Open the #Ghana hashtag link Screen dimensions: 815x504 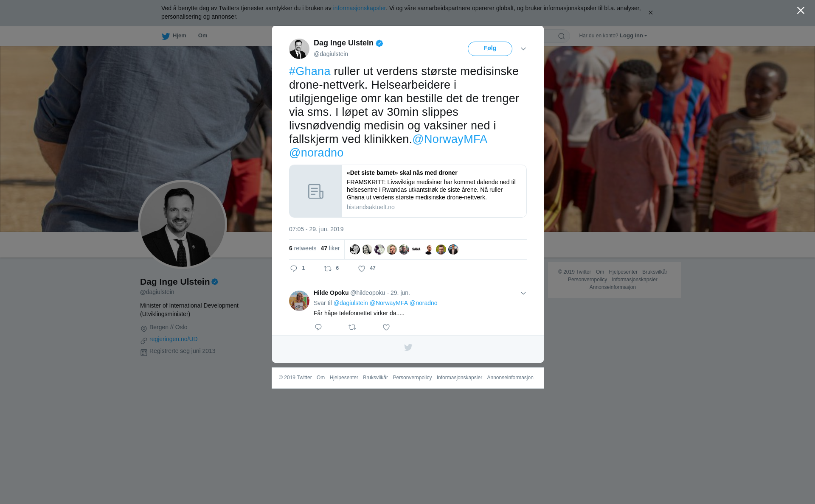(x=309, y=71)
